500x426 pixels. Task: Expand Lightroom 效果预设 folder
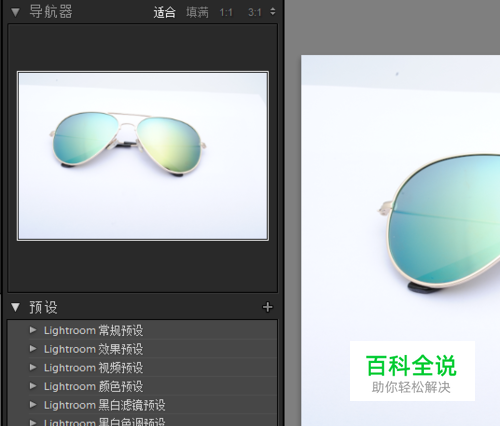point(33,349)
